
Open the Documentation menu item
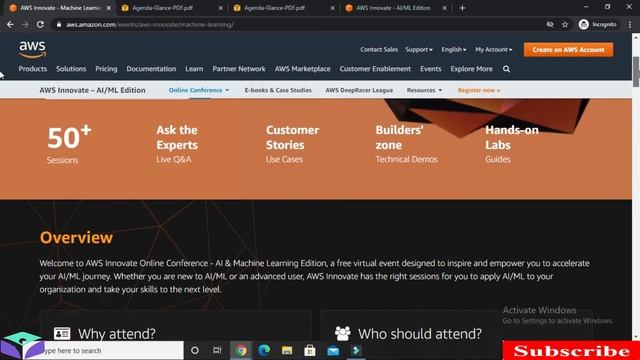pos(151,69)
